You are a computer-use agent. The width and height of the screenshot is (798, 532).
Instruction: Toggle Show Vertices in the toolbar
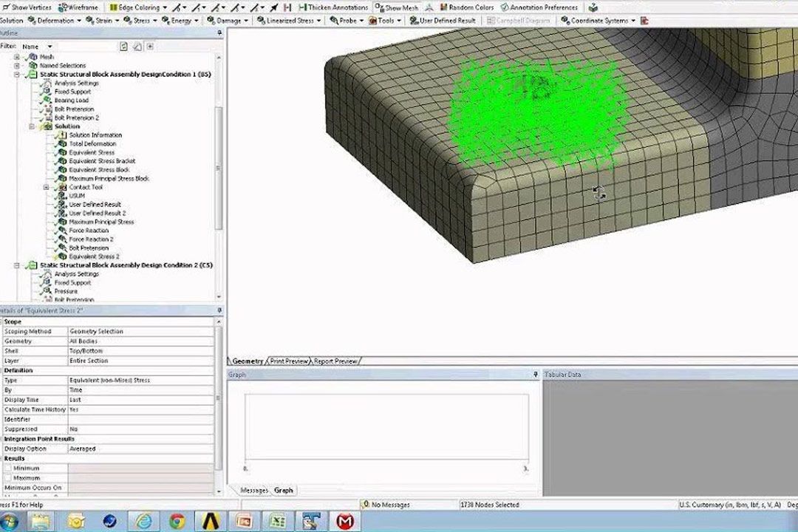pos(30,7)
